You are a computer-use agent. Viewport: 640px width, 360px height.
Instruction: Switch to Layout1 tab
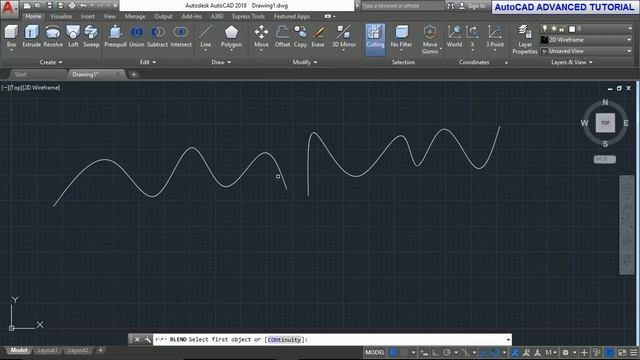click(47, 350)
